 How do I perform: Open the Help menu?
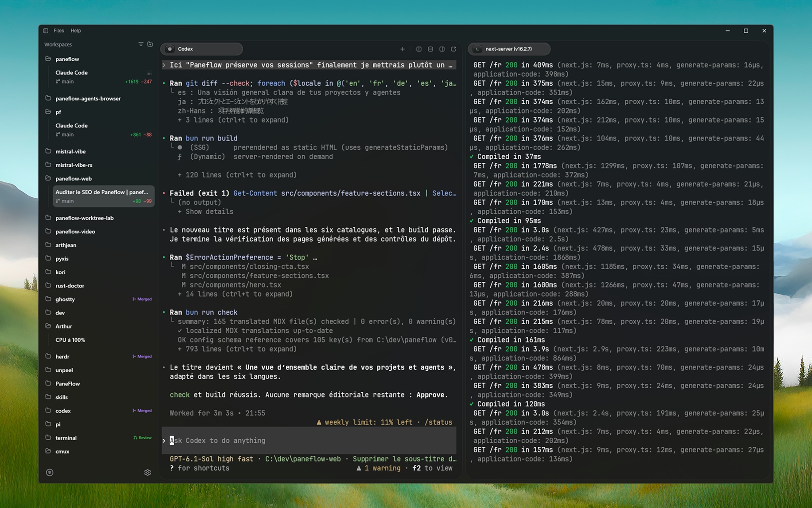[x=76, y=31]
